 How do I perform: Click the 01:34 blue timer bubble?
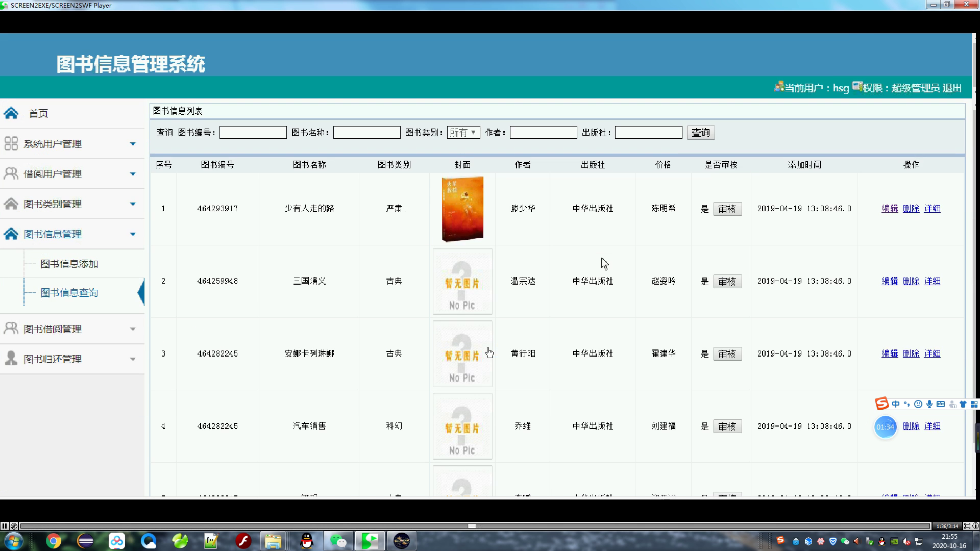point(885,427)
